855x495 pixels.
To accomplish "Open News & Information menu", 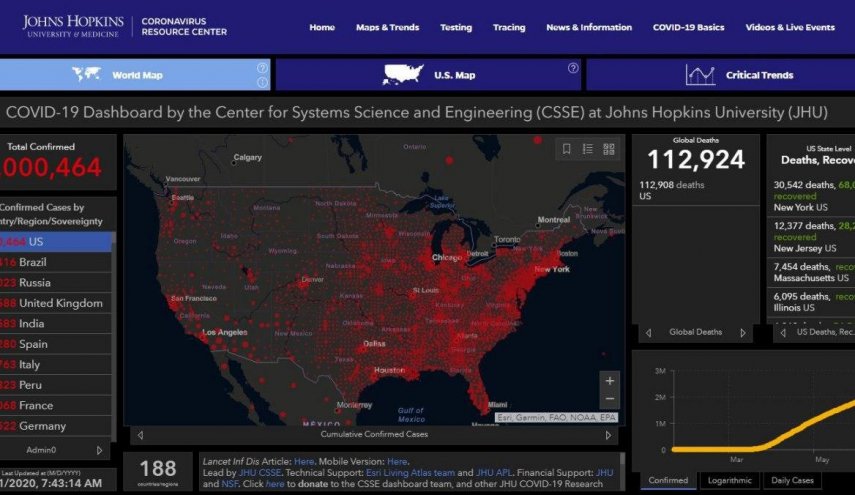I will (x=589, y=27).
